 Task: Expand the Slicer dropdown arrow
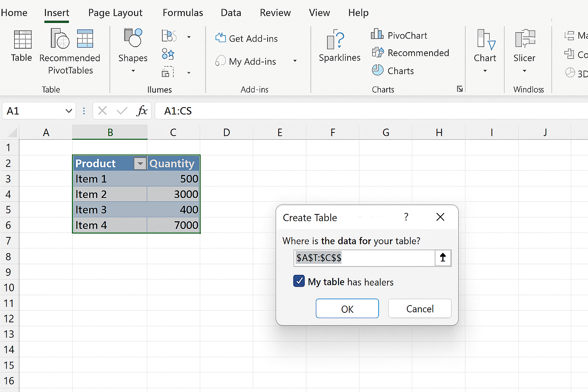(524, 71)
